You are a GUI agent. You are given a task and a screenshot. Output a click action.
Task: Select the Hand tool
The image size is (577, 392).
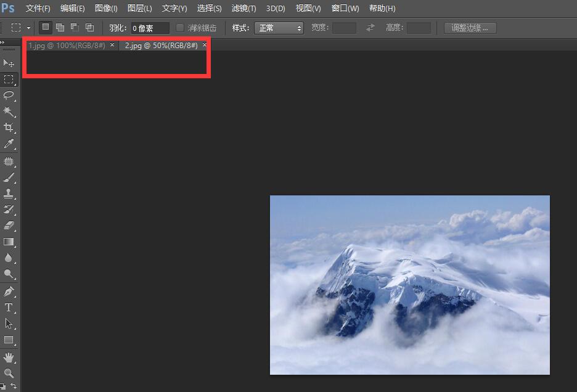(x=9, y=357)
